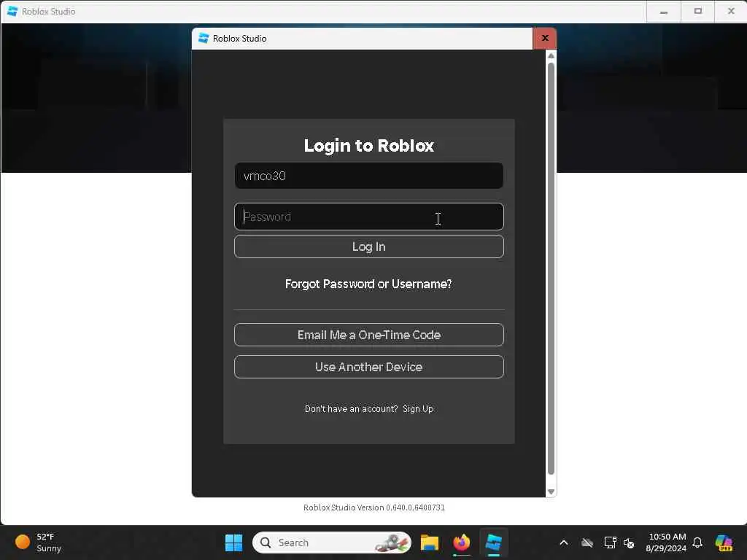Click the OneDrive cloud tray icon
The width and height of the screenshot is (747, 560).
pos(587,542)
